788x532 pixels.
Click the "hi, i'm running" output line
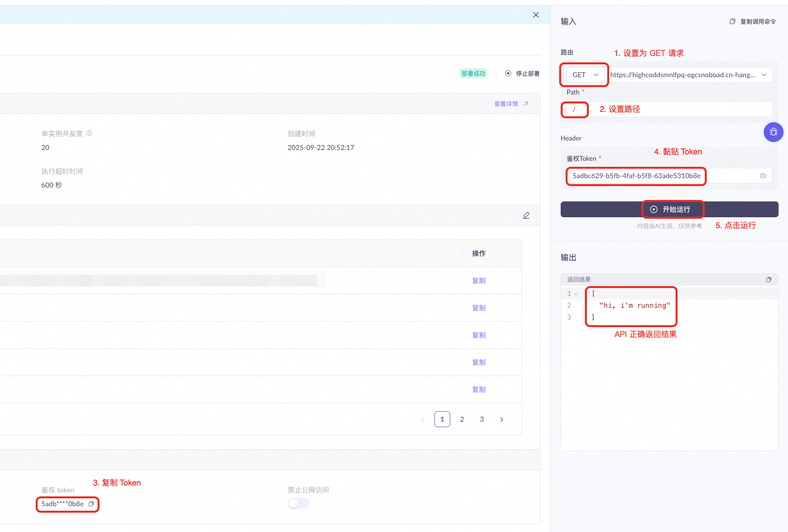coord(634,305)
